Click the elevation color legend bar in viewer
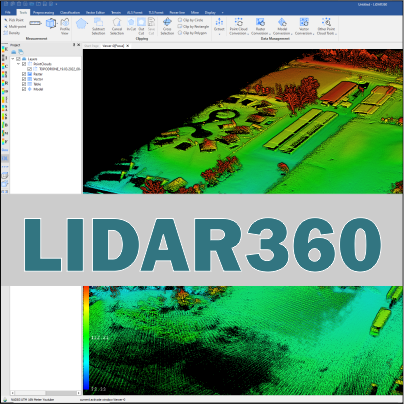 86,337
